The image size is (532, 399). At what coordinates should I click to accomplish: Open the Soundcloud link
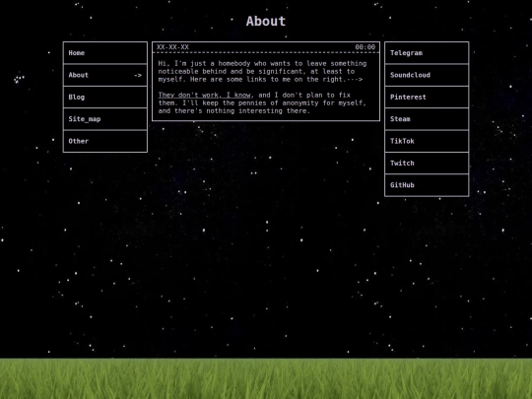pyautogui.click(x=427, y=75)
